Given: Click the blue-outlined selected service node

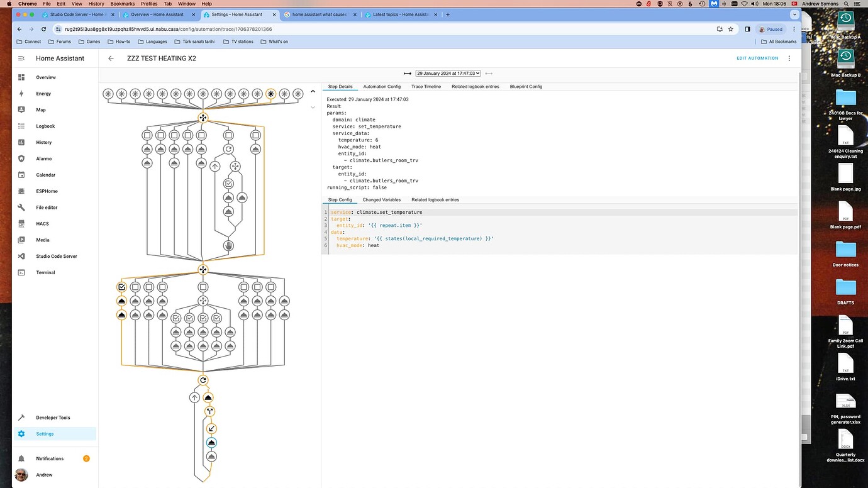Looking at the screenshot, I should click(211, 443).
